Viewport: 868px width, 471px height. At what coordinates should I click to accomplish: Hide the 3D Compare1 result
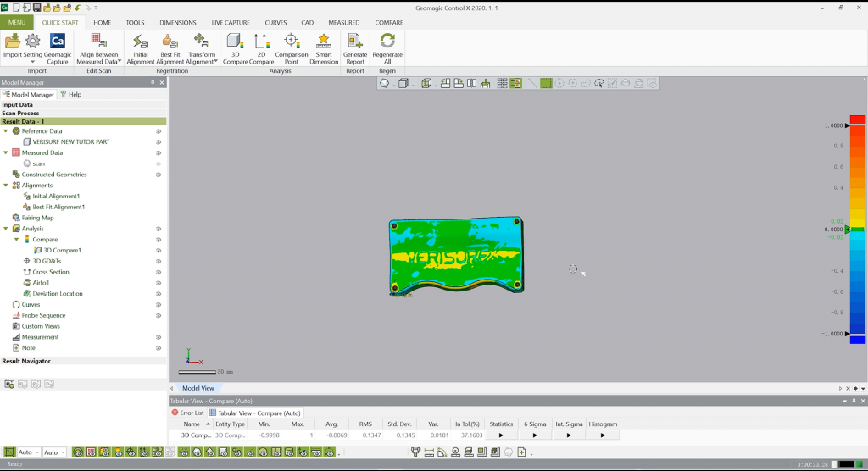[x=159, y=250]
